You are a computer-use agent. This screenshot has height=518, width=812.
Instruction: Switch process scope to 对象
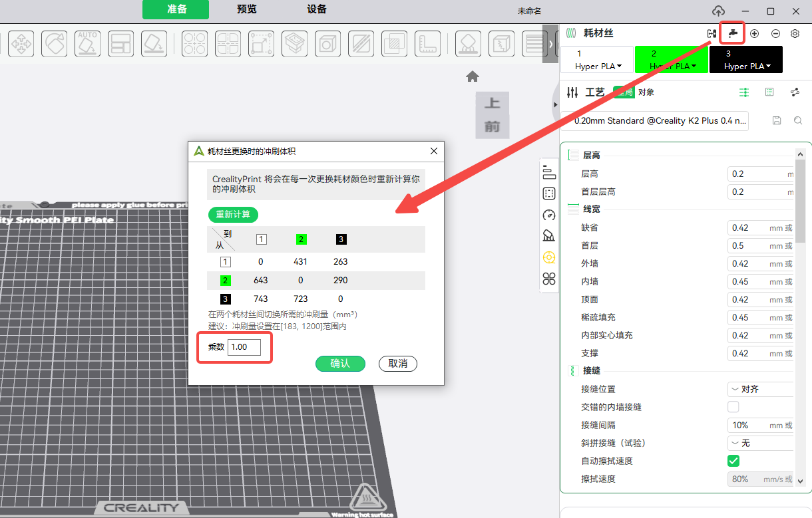[646, 92]
